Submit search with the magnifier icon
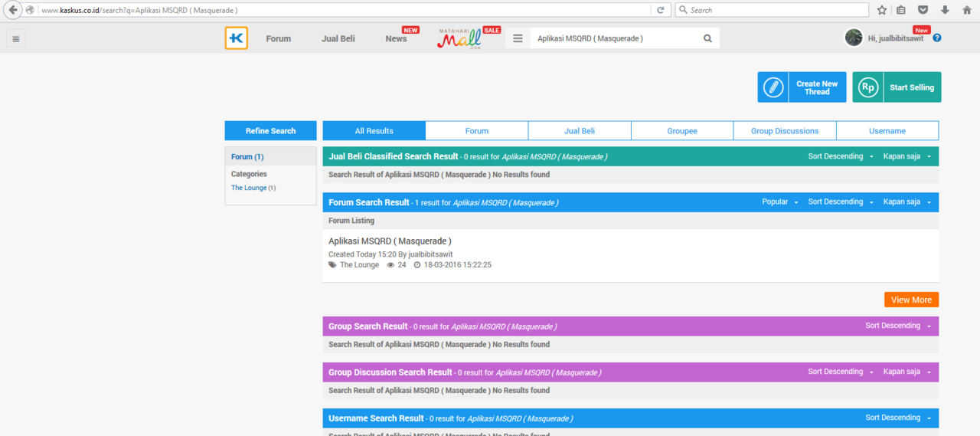 point(707,38)
